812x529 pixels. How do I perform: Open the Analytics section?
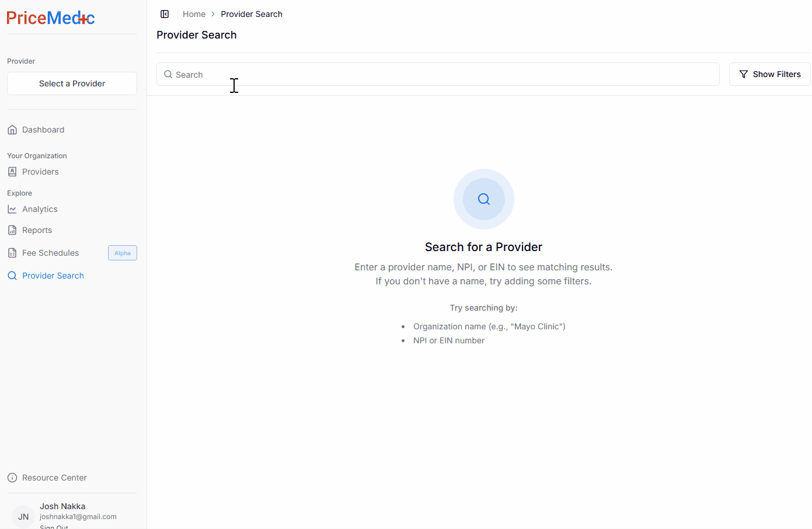(40, 209)
